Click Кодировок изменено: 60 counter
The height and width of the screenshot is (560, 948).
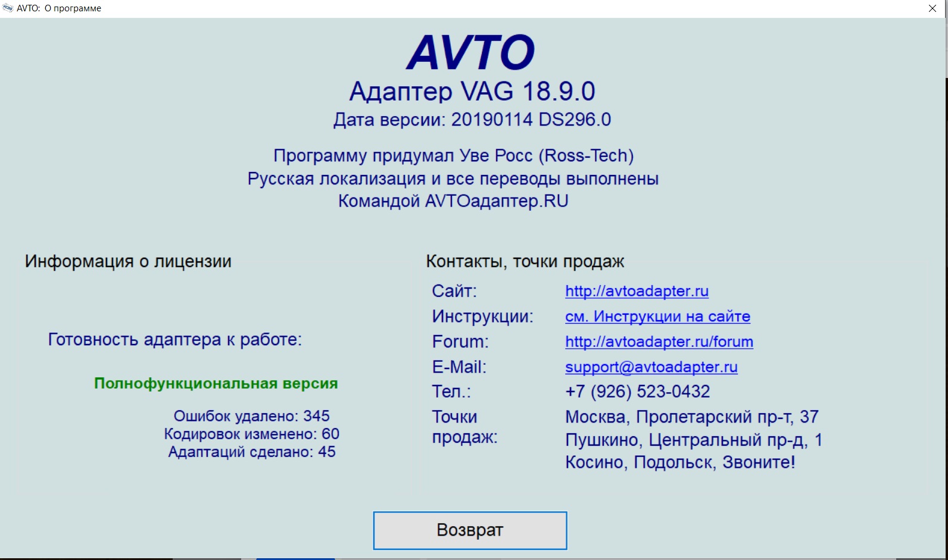click(251, 434)
